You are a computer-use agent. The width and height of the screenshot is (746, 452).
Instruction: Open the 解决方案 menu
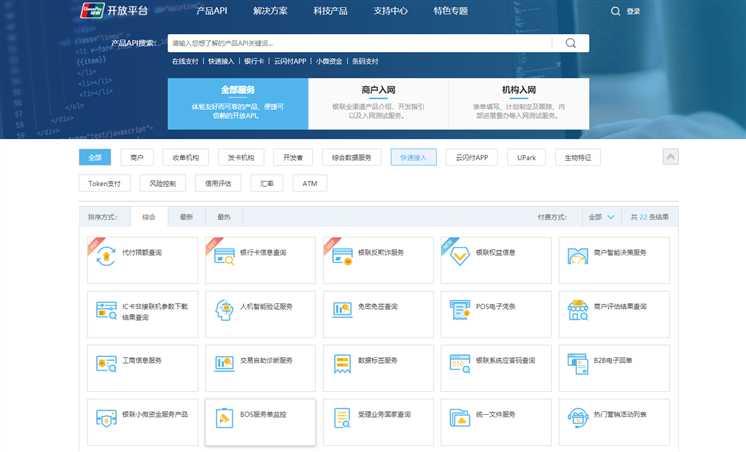270,11
